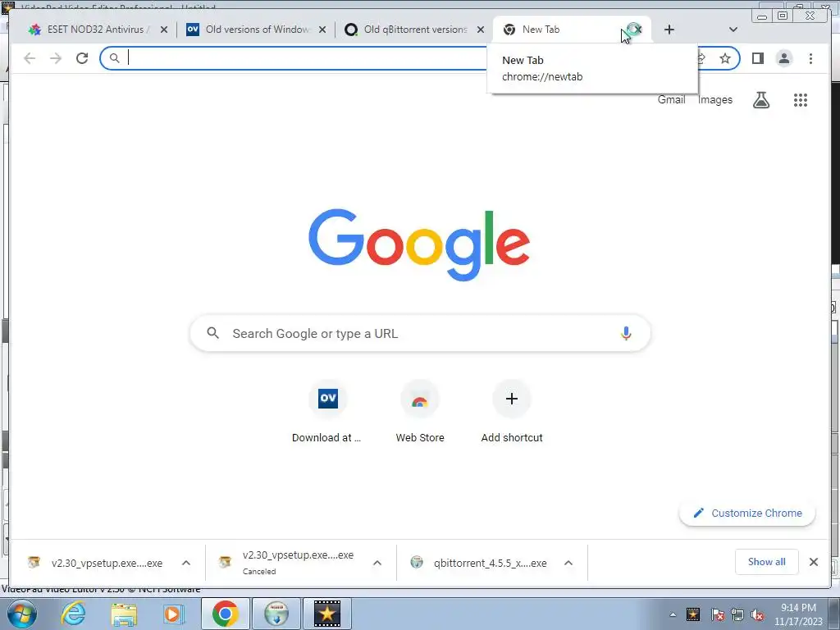
Task: Launch Internet Explorer from taskbar
Action: 73,614
